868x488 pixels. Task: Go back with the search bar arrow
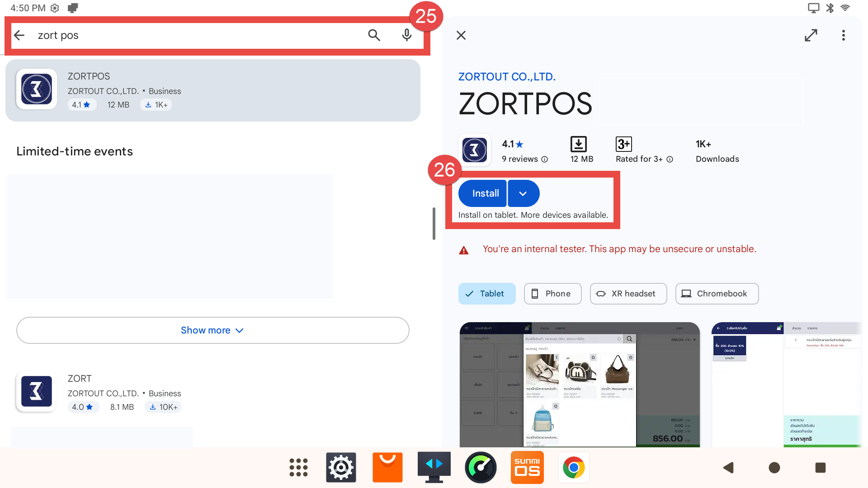tap(19, 35)
